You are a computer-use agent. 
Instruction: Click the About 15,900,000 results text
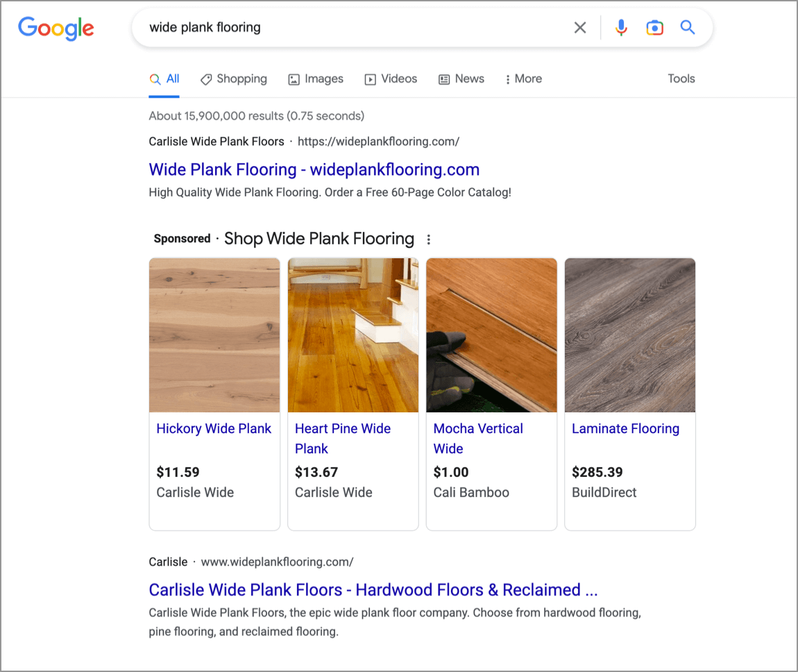(257, 116)
